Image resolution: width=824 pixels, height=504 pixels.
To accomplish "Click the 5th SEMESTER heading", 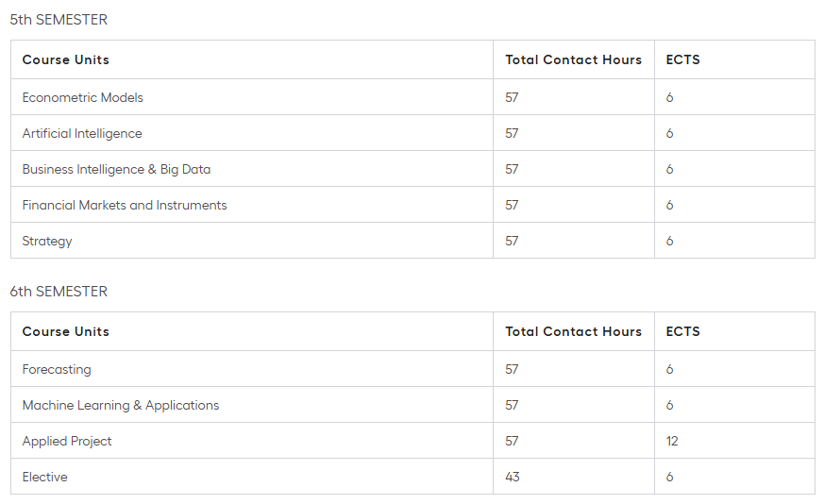I will (x=59, y=20).
